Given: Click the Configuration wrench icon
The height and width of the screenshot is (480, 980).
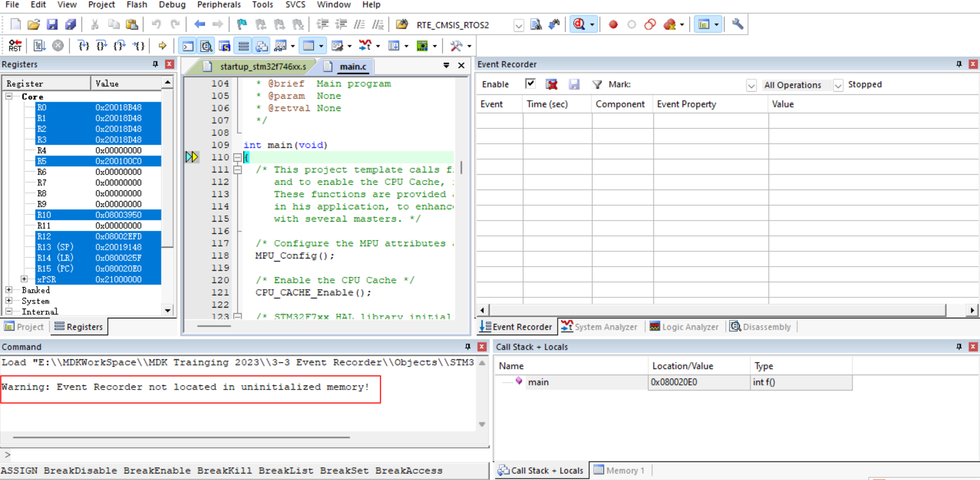Looking at the screenshot, I should [737, 25].
